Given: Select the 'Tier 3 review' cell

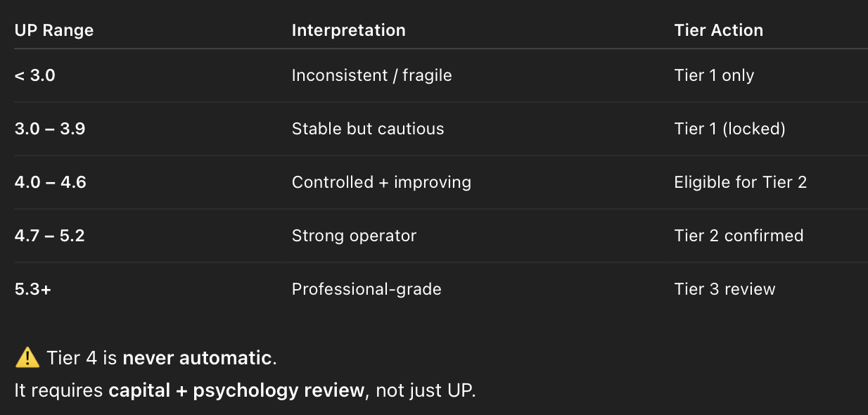Looking at the screenshot, I should (725, 289).
